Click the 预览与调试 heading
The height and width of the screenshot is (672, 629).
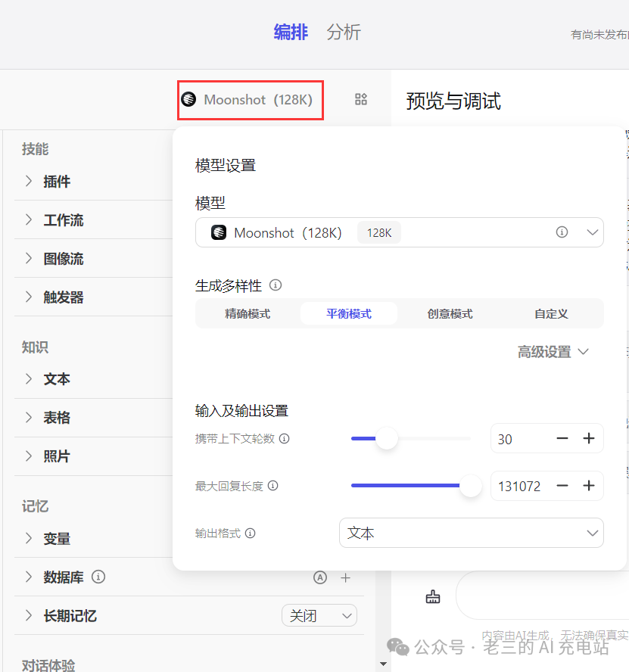[x=453, y=101]
